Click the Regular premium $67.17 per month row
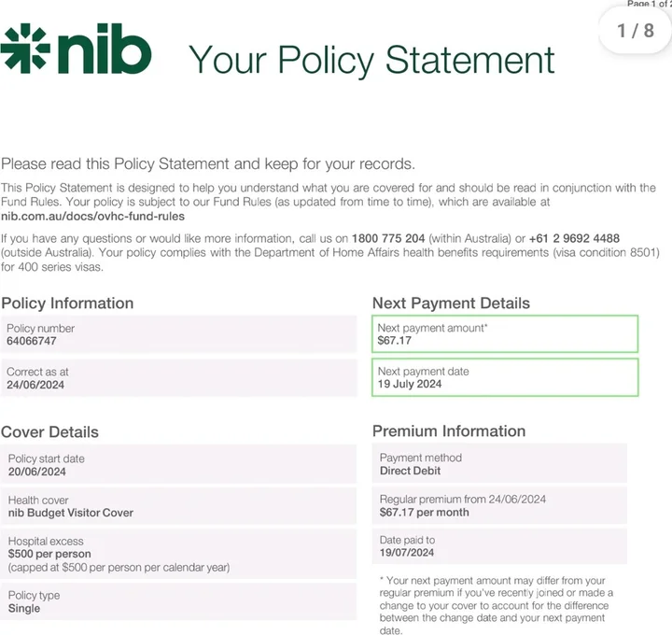672x635 pixels. 499,505
